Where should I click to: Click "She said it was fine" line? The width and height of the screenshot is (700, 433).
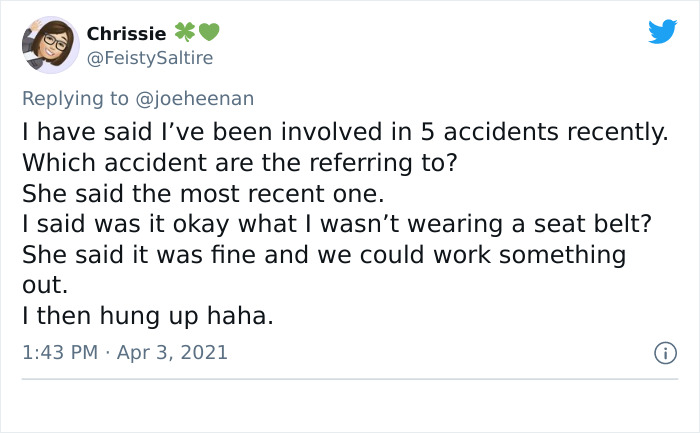[323, 254]
